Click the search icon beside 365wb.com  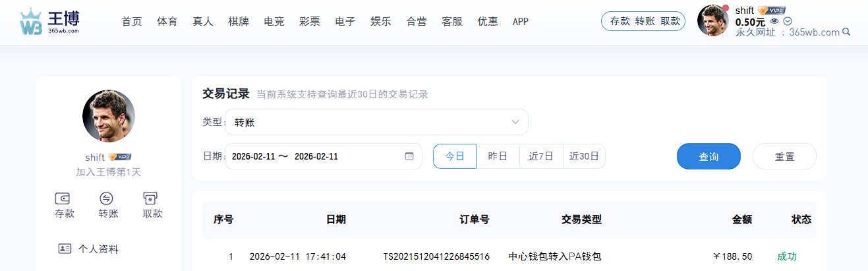click(x=846, y=32)
